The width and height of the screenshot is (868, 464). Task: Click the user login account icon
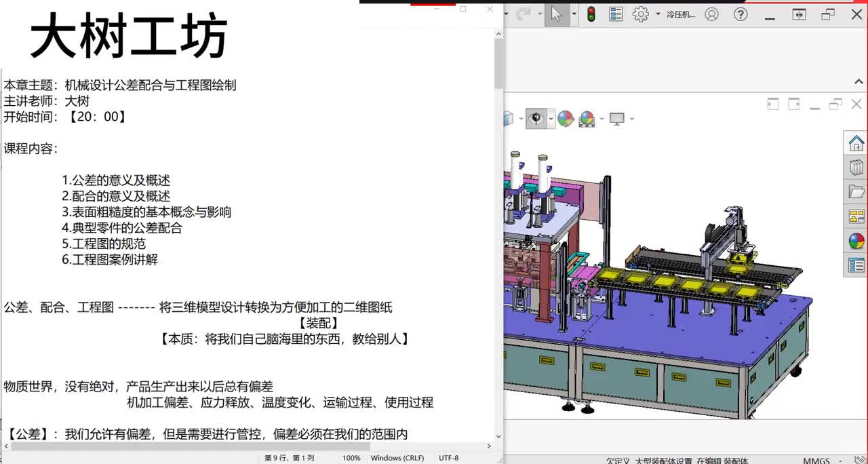click(711, 14)
